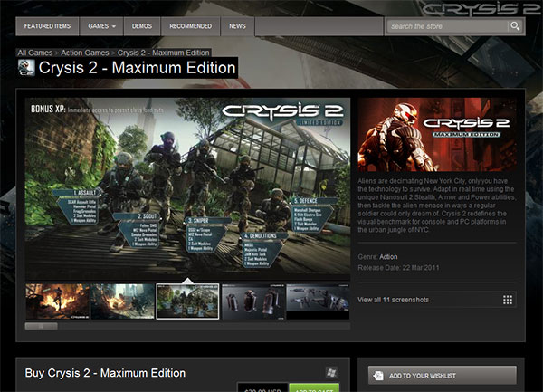Click the Crysis 2 - Maximum Edition page title

click(138, 68)
